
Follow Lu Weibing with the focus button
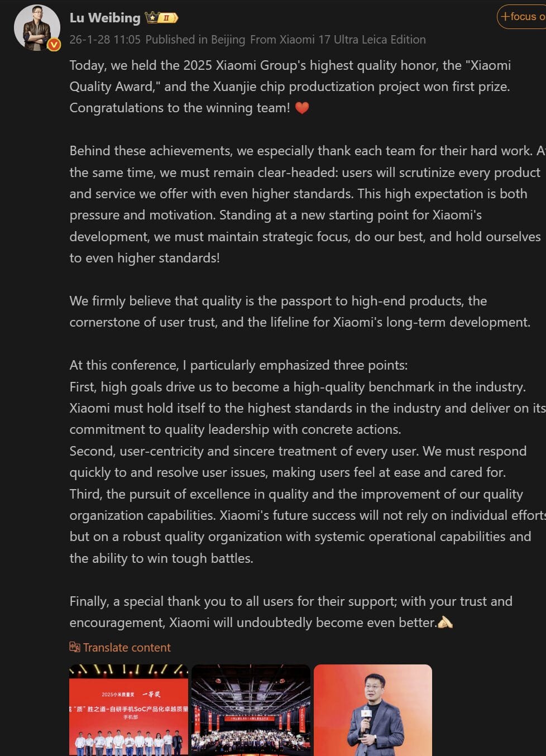pyautogui.click(x=522, y=17)
